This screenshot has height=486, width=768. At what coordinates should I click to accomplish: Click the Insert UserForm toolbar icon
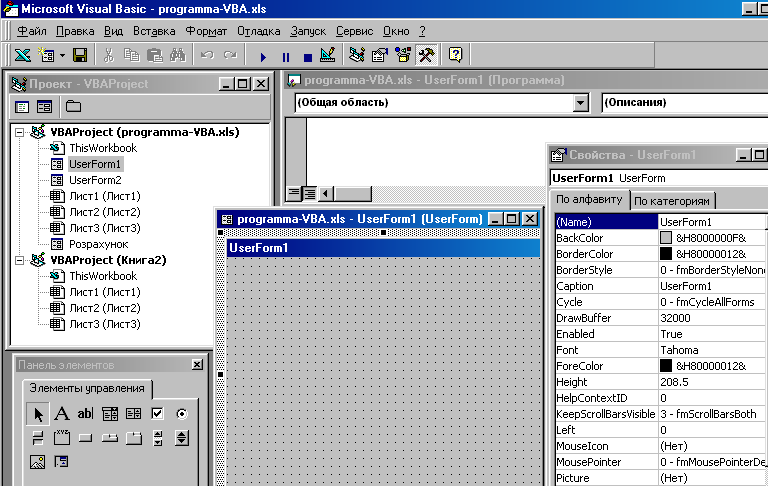click(47, 55)
